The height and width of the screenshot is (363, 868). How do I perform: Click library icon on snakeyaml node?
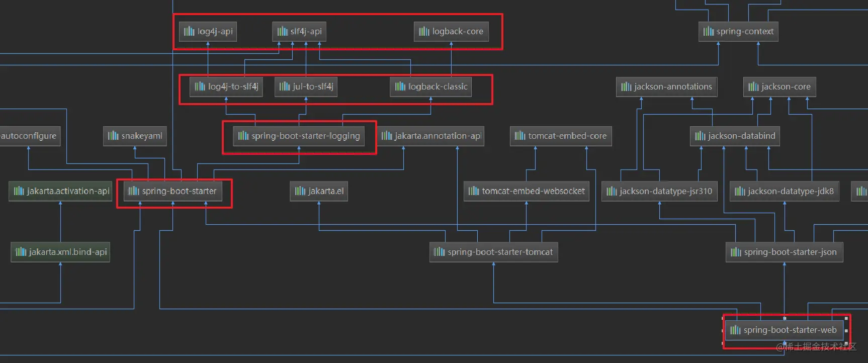[x=113, y=136]
